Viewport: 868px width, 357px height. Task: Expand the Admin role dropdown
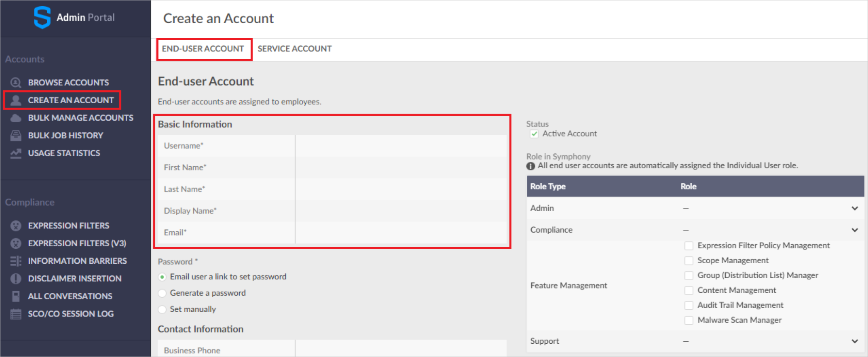pos(855,208)
